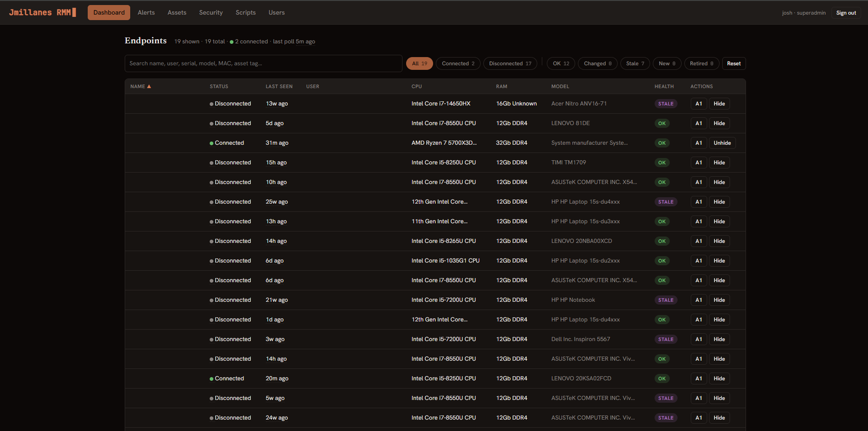This screenshot has height=431, width=868.
Task: Click STALE badge on Acer Nitro row
Action: (666, 104)
